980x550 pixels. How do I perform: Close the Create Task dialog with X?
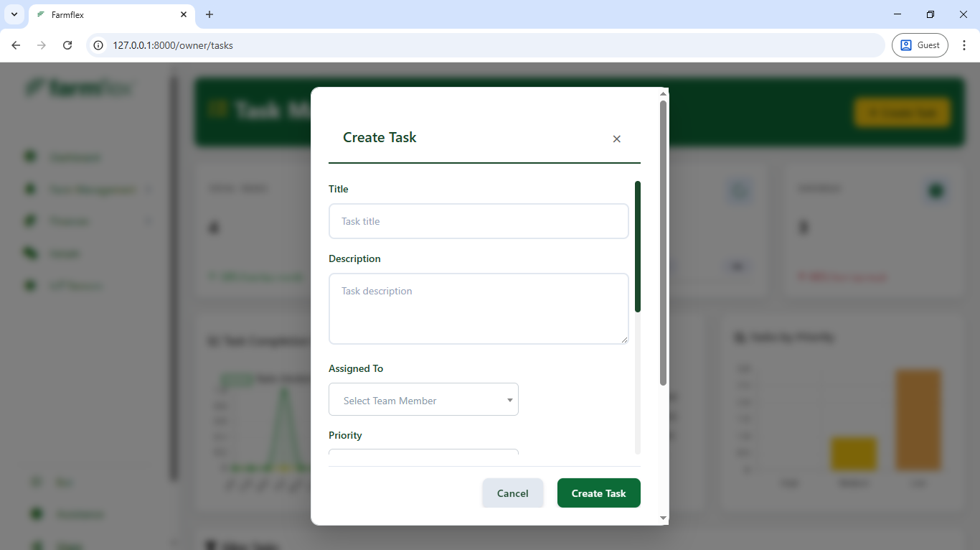tap(616, 139)
